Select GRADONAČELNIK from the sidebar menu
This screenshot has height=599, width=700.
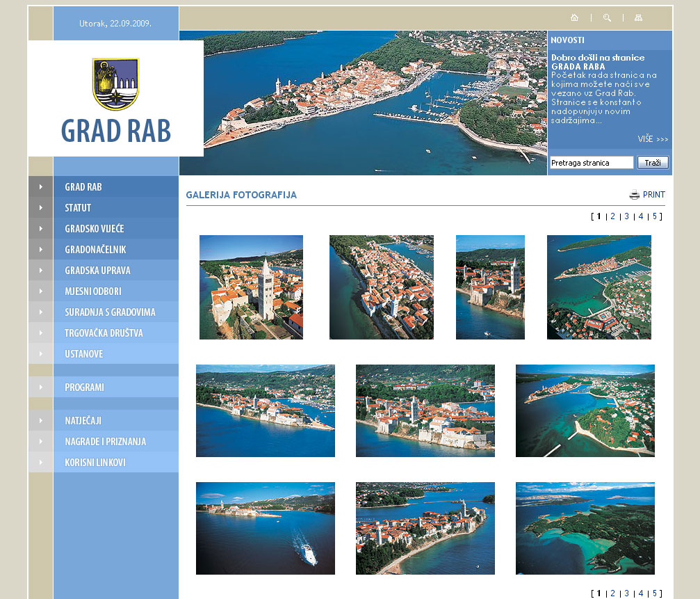(95, 250)
